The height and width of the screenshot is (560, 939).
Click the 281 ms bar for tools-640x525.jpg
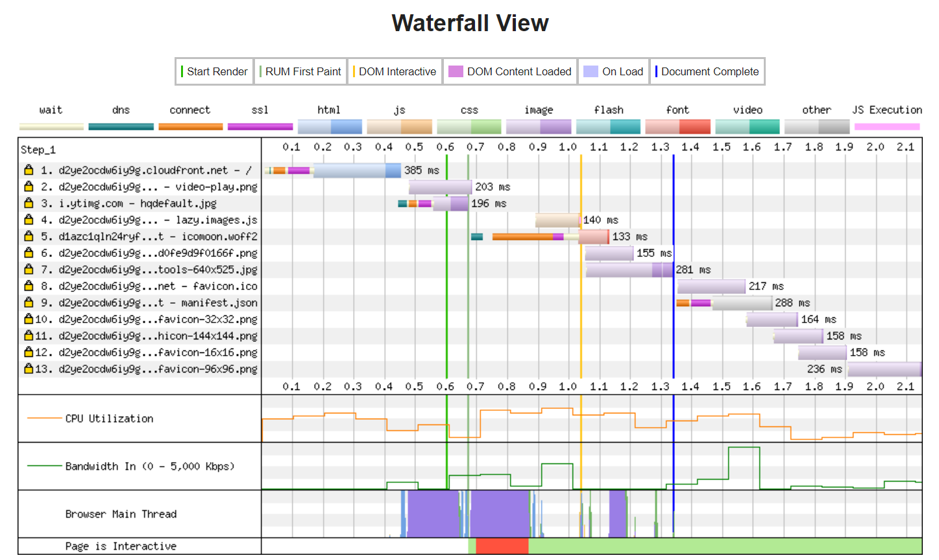629,269
